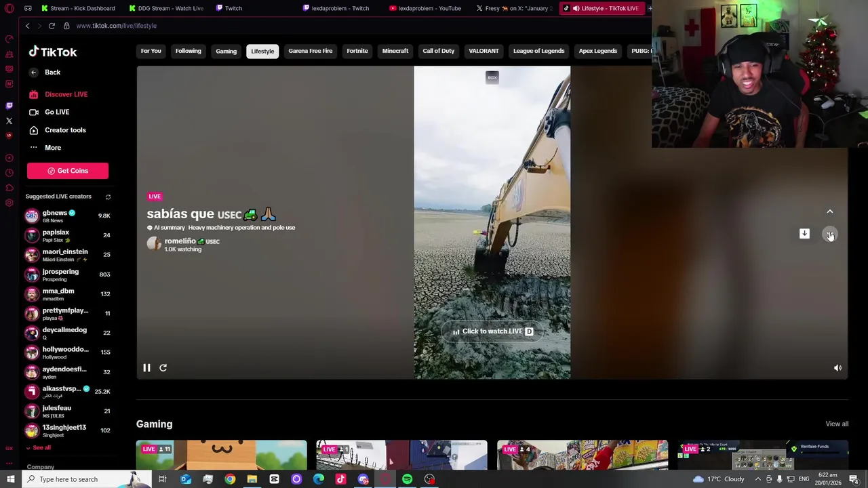Go to previous live with up chevron
The image size is (868, 488).
click(x=829, y=211)
